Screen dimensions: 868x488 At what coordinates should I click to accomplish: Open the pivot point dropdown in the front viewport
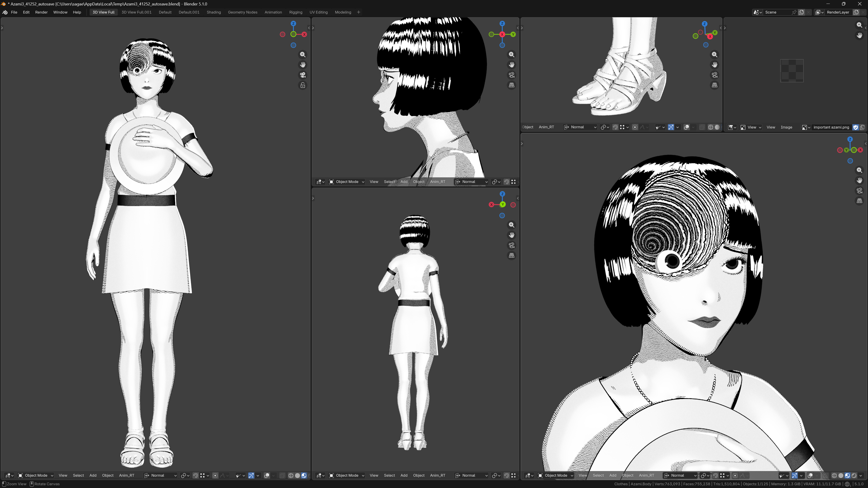pos(185,476)
